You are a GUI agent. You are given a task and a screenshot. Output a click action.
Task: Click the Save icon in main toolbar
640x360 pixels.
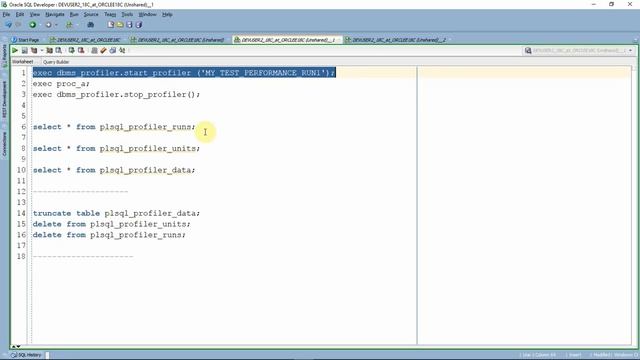(x=129, y=25)
